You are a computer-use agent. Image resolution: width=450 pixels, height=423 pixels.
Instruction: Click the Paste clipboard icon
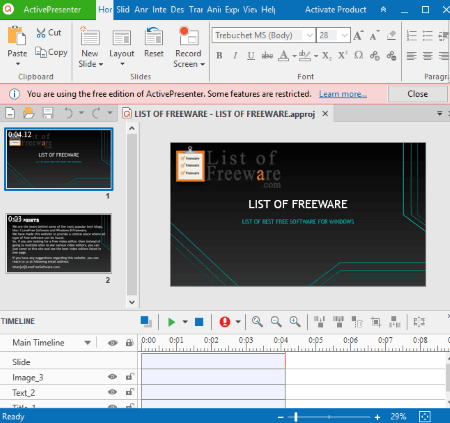pyautogui.click(x=17, y=36)
